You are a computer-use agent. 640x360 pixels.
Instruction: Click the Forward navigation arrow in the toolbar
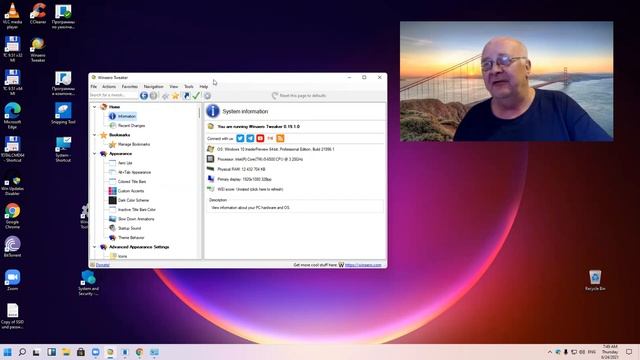coord(153,96)
